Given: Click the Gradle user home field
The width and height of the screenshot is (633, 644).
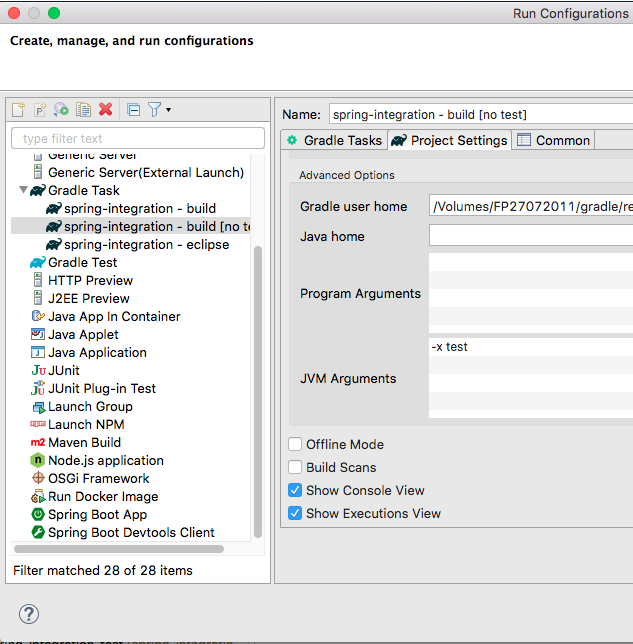Looking at the screenshot, I should pos(531,206).
